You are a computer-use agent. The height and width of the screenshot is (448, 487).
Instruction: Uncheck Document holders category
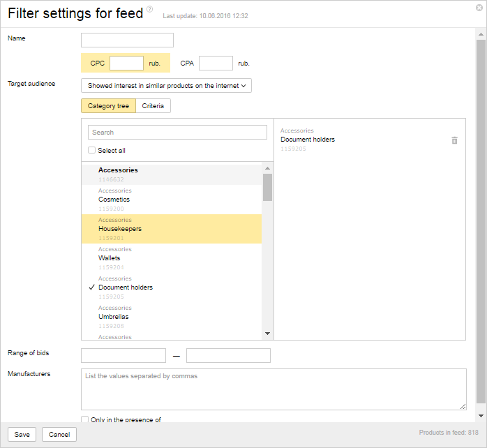click(x=126, y=288)
